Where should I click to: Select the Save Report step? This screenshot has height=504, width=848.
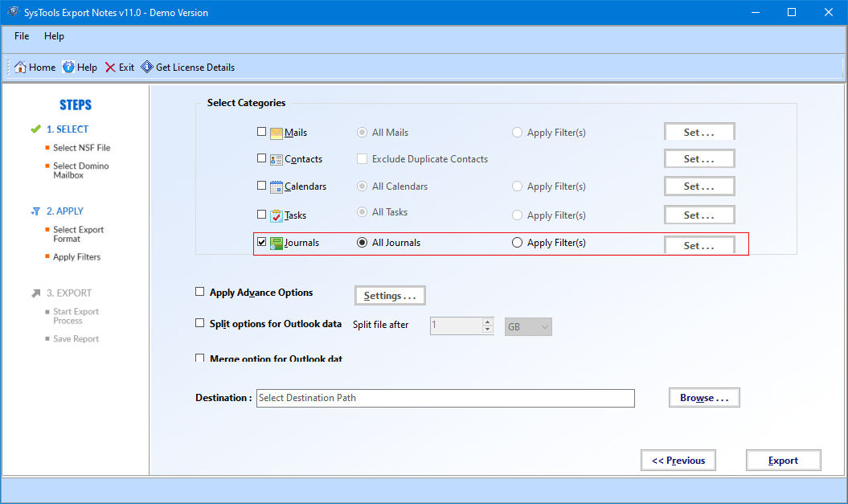pos(76,339)
